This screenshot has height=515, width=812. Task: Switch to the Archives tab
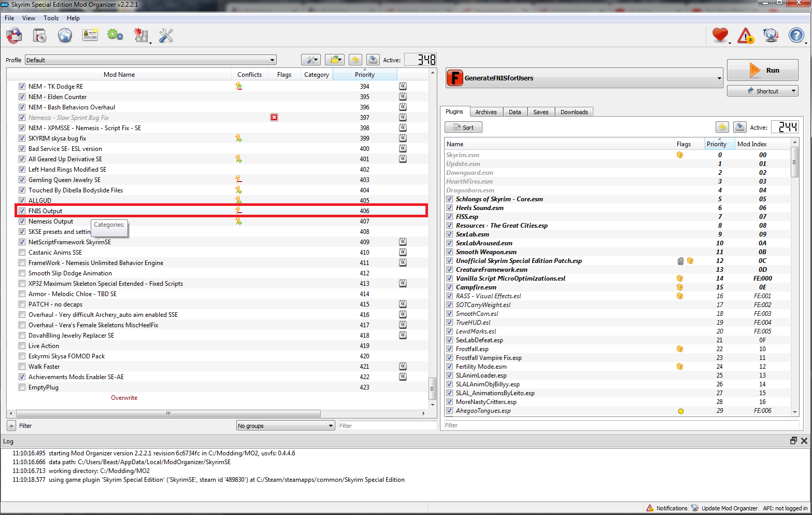(486, 112)
